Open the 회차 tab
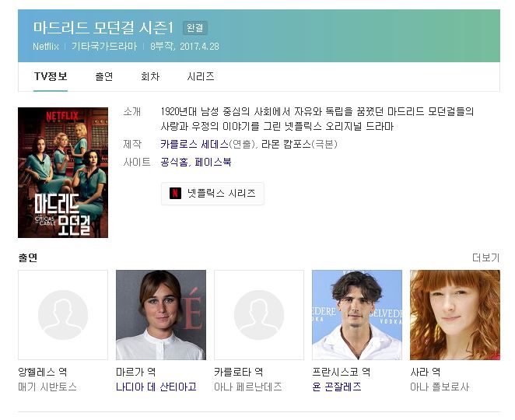The width and height of the screenshot is (515, 420). 150,76
